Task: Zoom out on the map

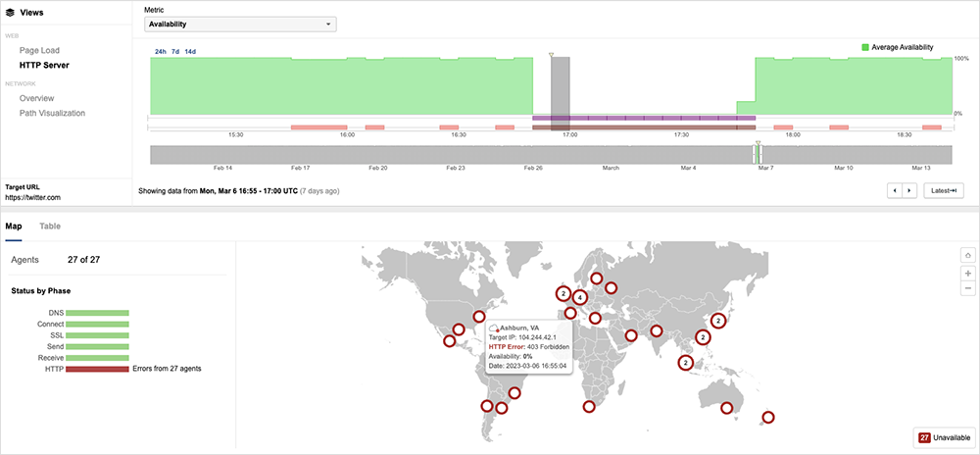Action: click(x=968, y=288)
